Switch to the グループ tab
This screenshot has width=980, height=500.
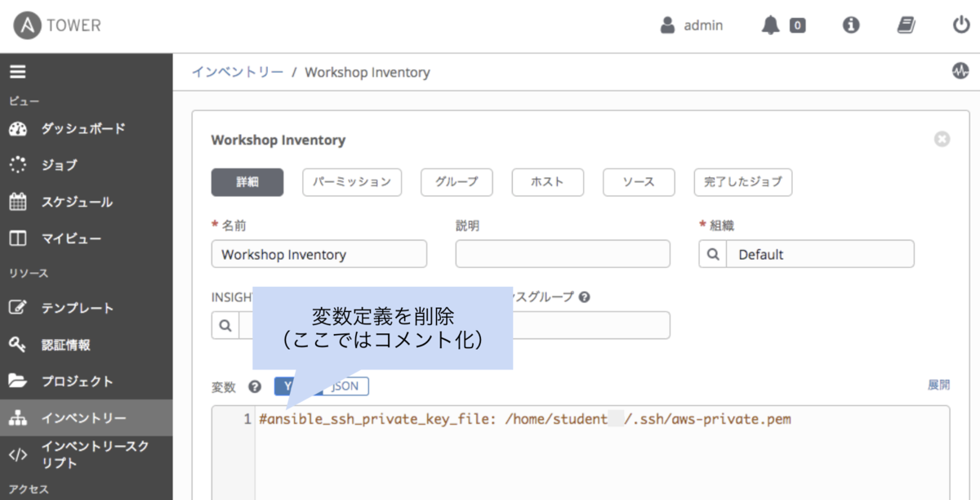pyautogui.click(x=457, y=182)
